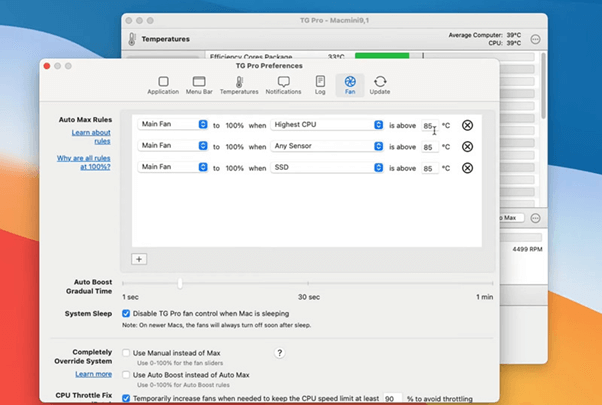Open the Update preferences tab

pos(380,85)
